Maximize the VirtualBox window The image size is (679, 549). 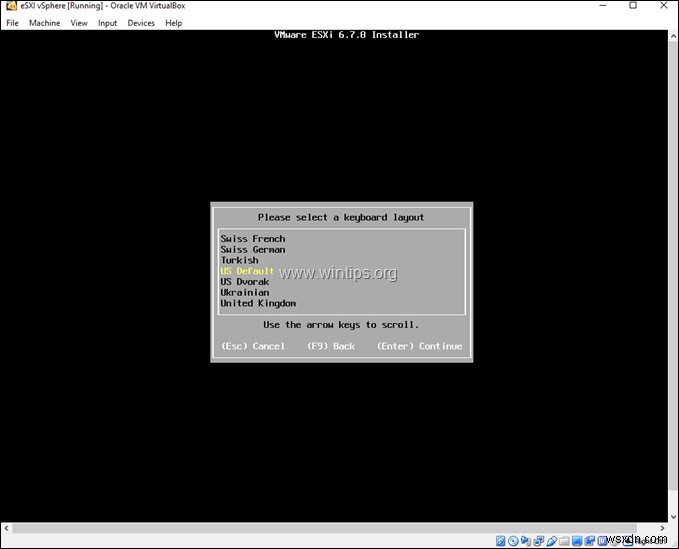pos(633,6)
